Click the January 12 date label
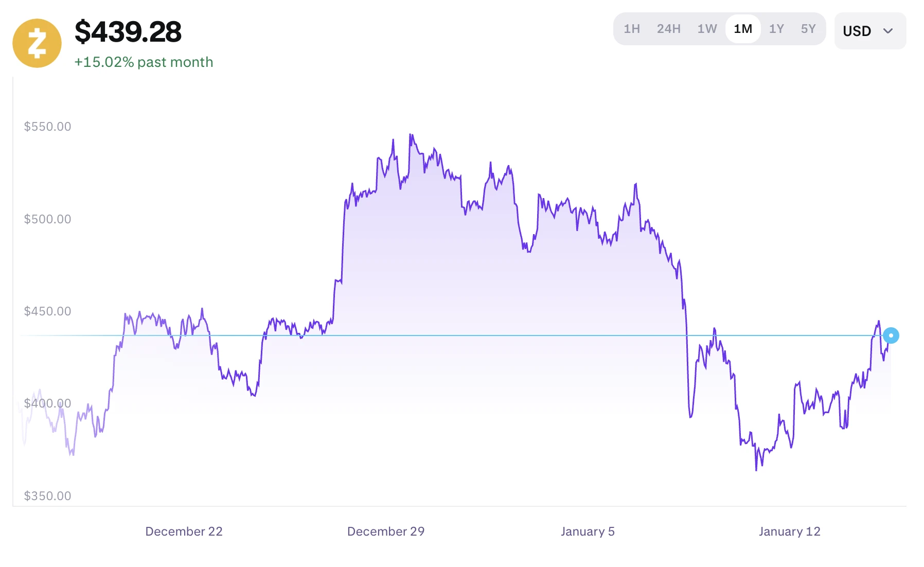This screenshot has width=924, height=567. click(x=789, y=531)
